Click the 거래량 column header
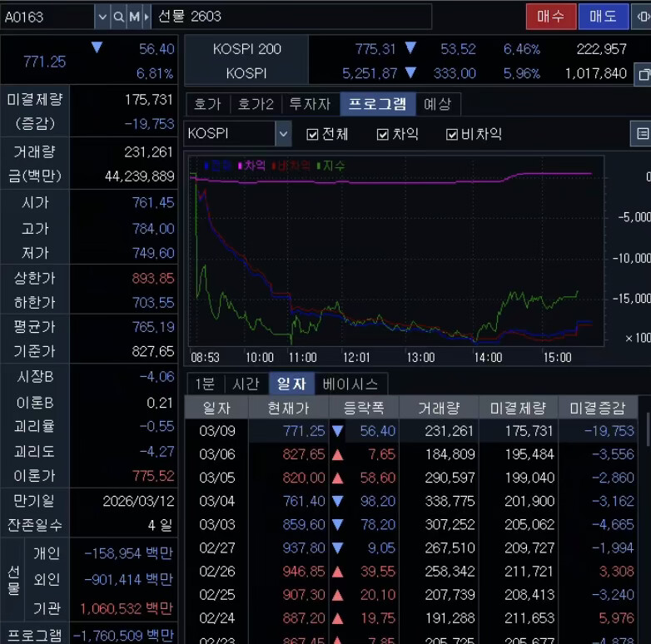The height and width of the screenshot is (644, 651). click(439, 409)
